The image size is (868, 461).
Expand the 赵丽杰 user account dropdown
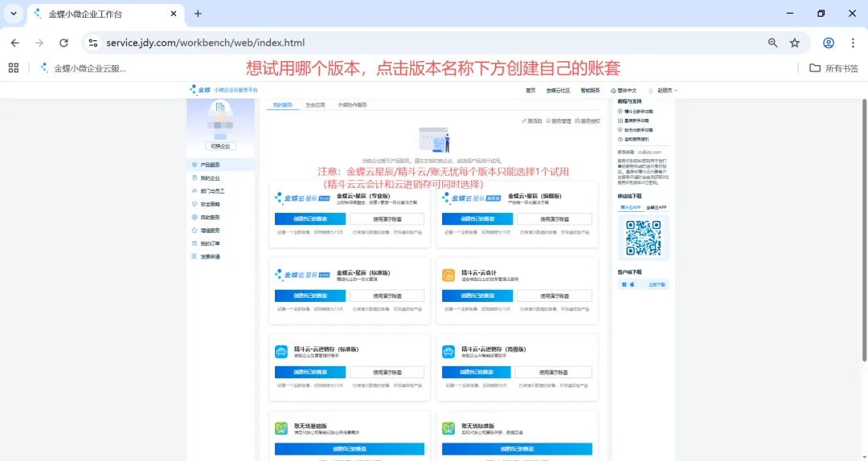pos(662,90)
